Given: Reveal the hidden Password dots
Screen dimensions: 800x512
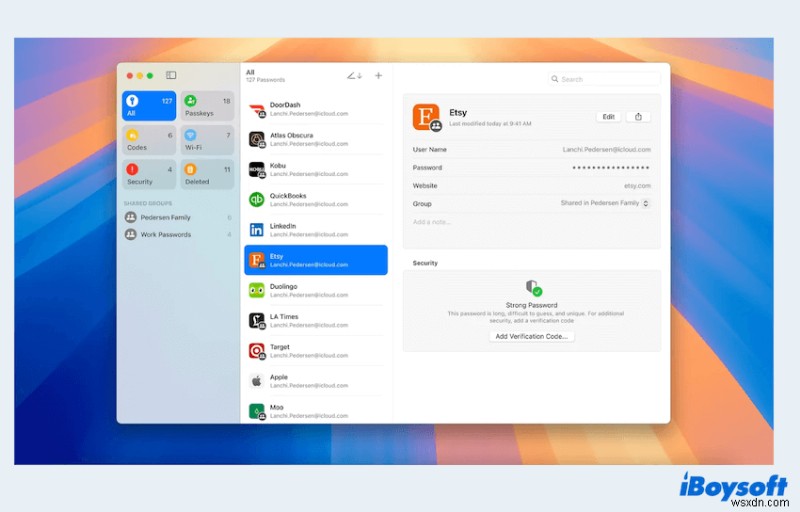Looking at the screenshot, I should tap(611, 167).
